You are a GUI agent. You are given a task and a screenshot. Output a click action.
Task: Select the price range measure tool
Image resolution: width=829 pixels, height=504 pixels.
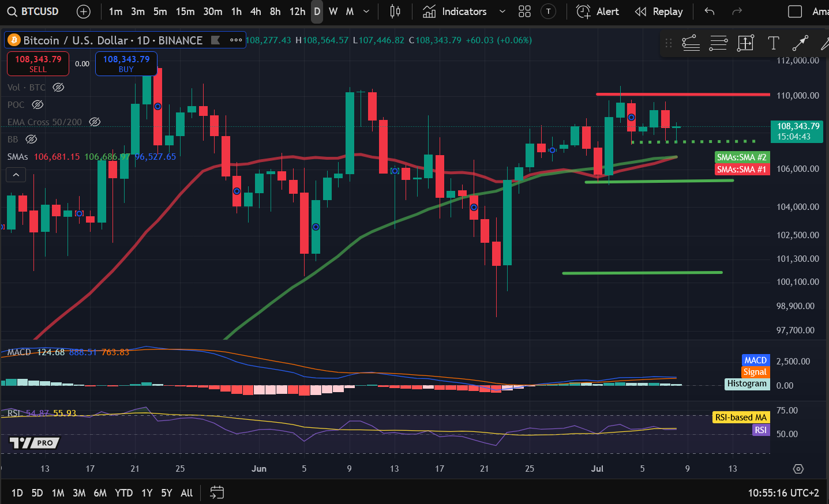745,43
